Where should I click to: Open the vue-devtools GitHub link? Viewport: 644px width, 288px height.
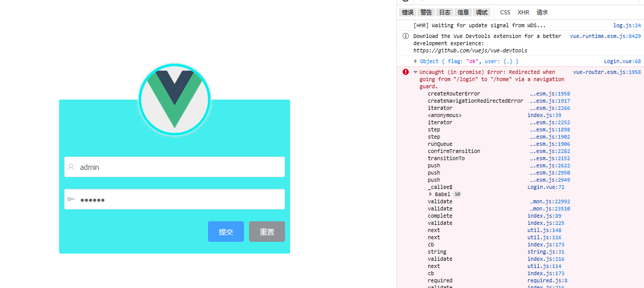coord(470,50)
